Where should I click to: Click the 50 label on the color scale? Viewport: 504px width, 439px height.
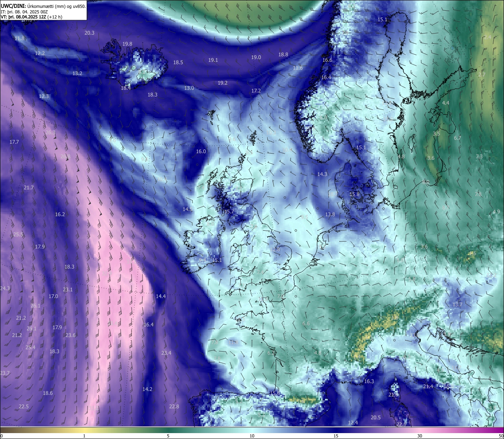pos(500,436)
